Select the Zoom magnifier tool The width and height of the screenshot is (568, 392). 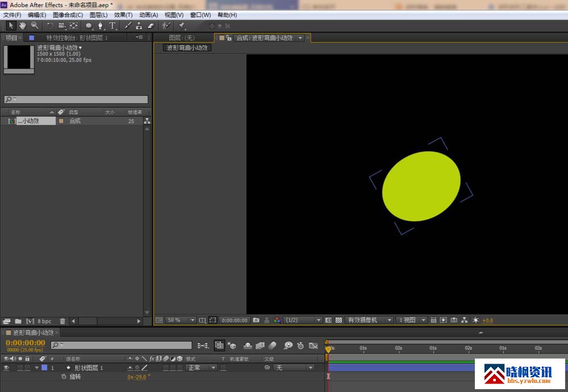tap(35, 26)
